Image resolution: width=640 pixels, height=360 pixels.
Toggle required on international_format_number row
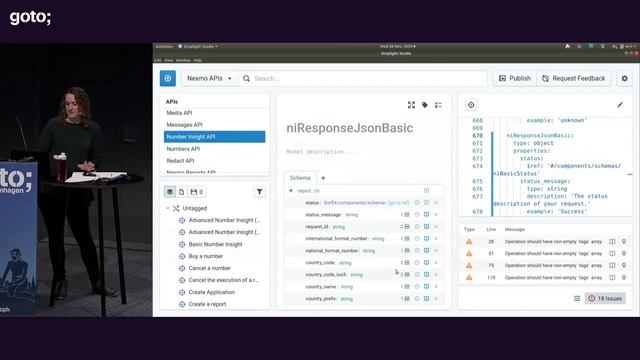point(417,238)
